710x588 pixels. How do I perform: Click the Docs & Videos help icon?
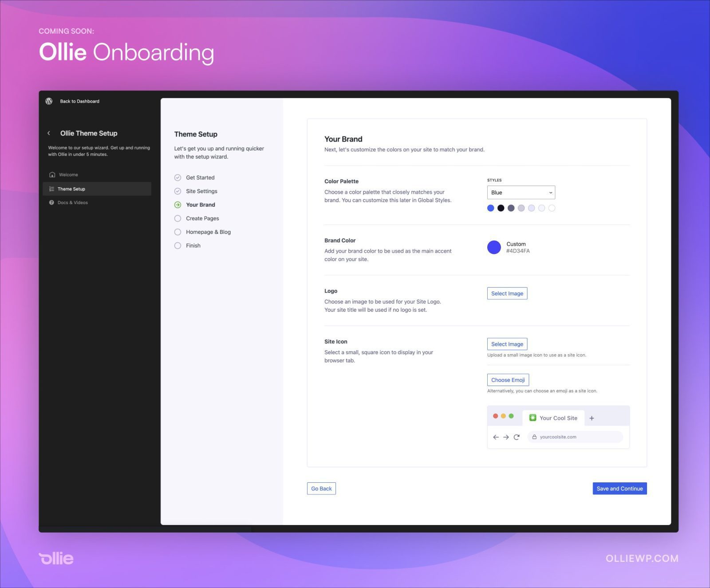[51, 202]
